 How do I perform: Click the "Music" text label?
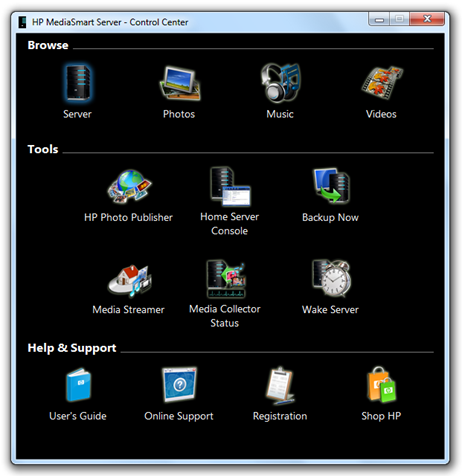[x=280, y=114]
